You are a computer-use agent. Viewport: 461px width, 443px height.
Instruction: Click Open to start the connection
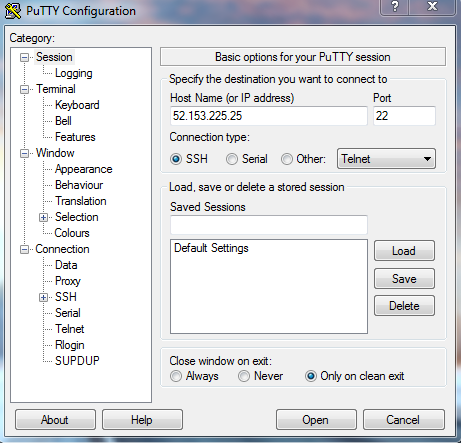[x=316, y=420]
